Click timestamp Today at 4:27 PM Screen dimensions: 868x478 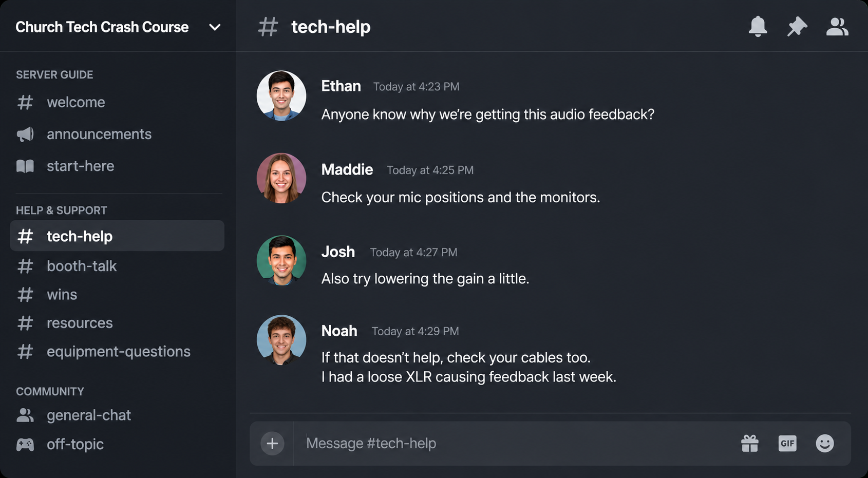pyautogui.click(x=413, y=252)
